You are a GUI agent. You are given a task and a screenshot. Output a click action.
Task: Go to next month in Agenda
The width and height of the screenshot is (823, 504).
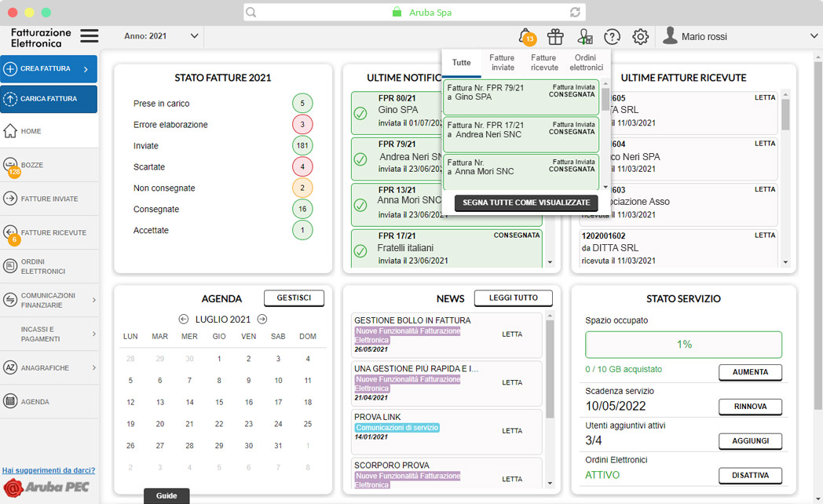[262, 319]
